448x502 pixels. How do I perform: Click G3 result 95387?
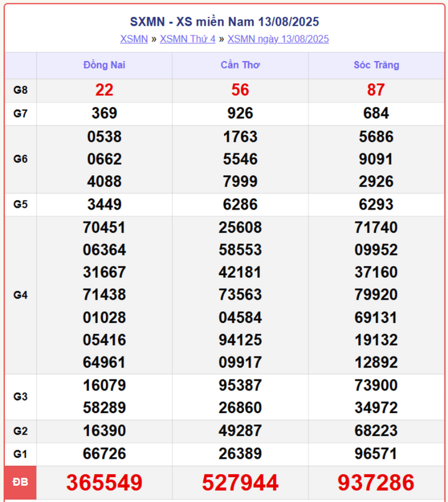(240, 386)
